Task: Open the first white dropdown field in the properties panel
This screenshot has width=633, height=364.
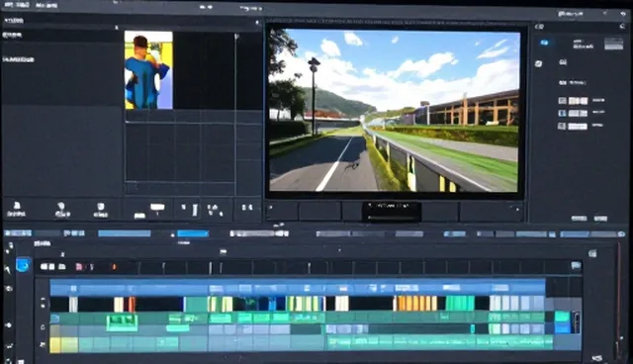Action: [578, 101]
